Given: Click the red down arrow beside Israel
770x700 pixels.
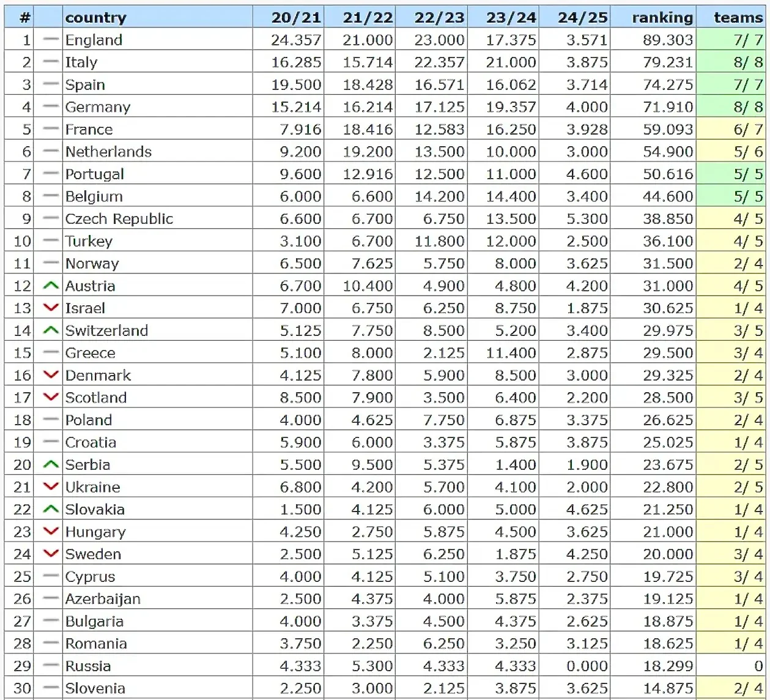Looking at the screenshot, I should 51,308.
